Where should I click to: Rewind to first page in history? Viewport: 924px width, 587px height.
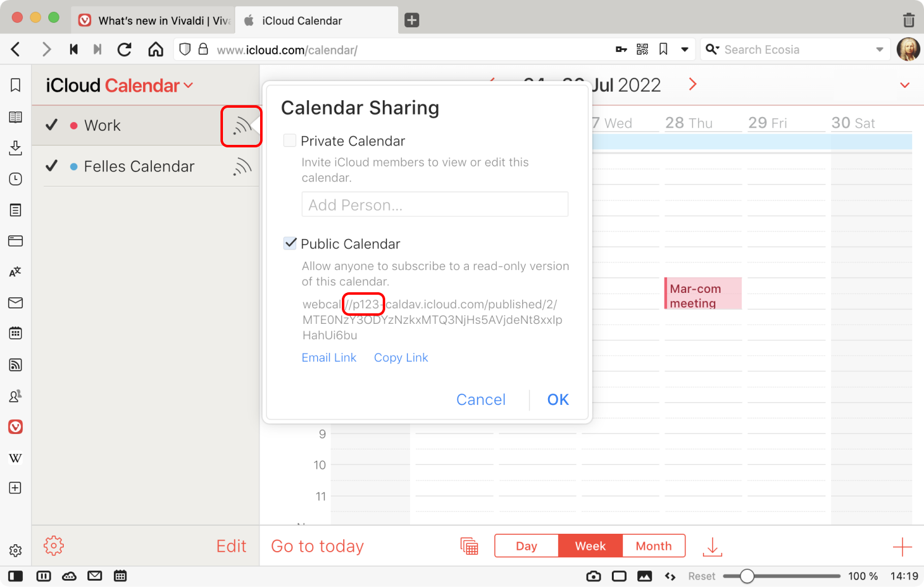pyautogui.click(x=74, y=50)
